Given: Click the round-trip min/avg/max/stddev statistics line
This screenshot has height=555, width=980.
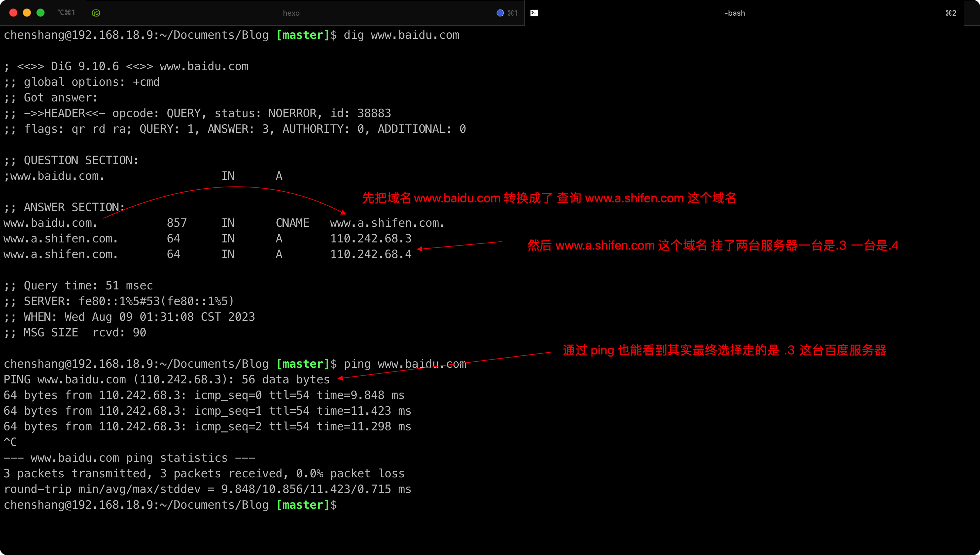Looking at the screenshot, I should (x=207, y=489).
